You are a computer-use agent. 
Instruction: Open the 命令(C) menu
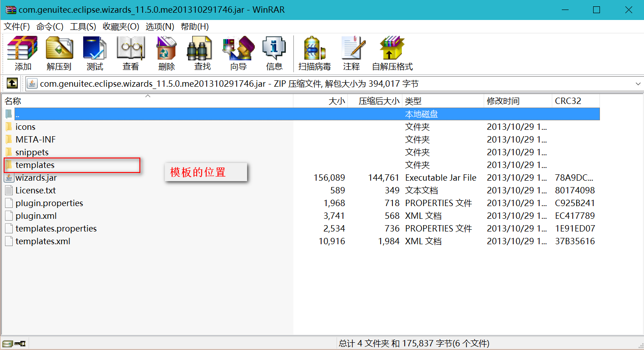click(x=50, y=26)
